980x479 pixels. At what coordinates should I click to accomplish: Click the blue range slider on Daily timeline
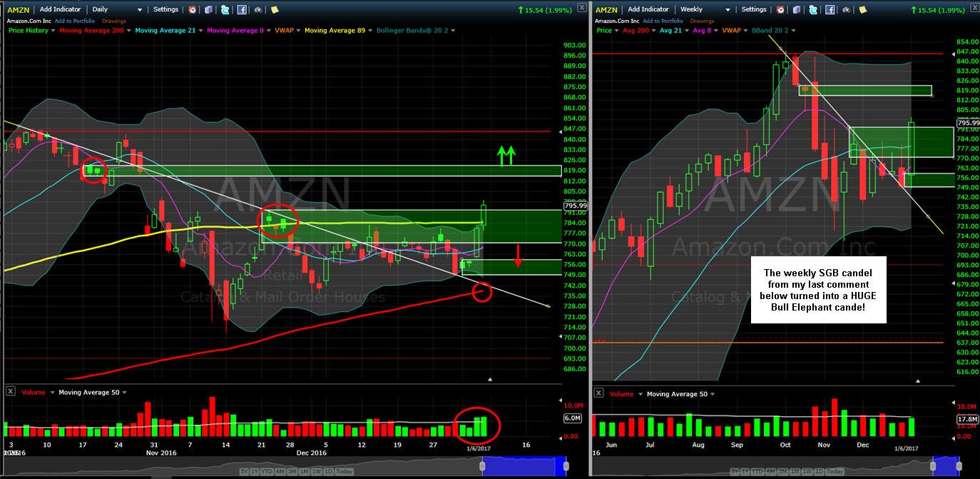[x=524, y=467]
